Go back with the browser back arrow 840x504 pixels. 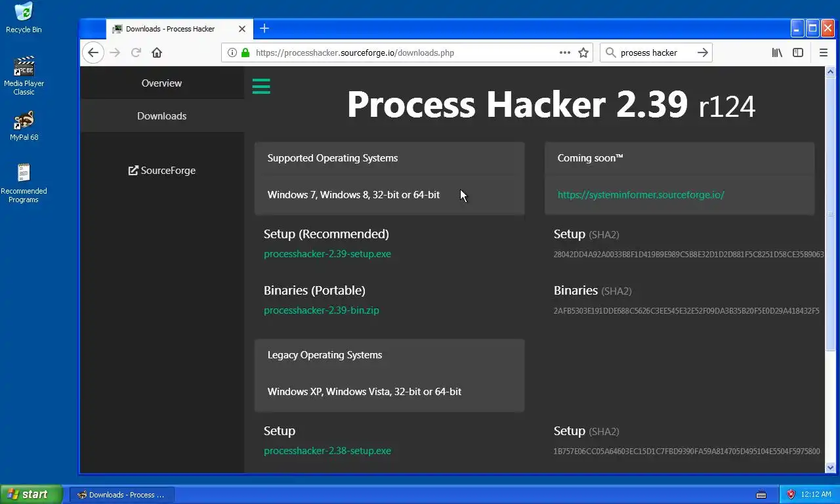click(x=93, y=52)
